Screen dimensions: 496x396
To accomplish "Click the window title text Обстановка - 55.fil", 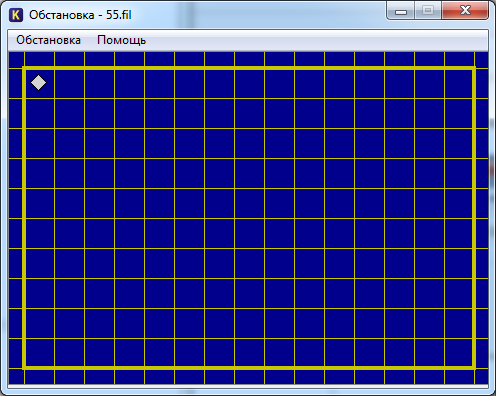I will click(80, 15).
